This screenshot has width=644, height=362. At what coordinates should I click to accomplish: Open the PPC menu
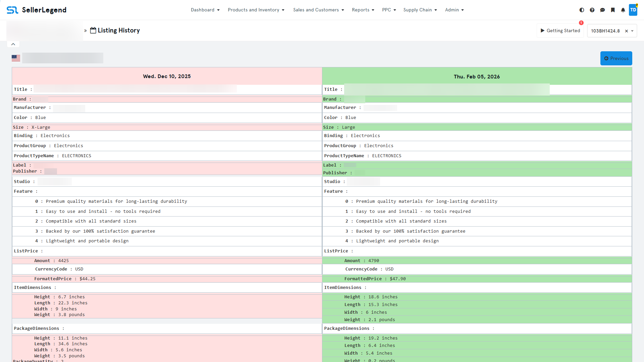[389, 10]
